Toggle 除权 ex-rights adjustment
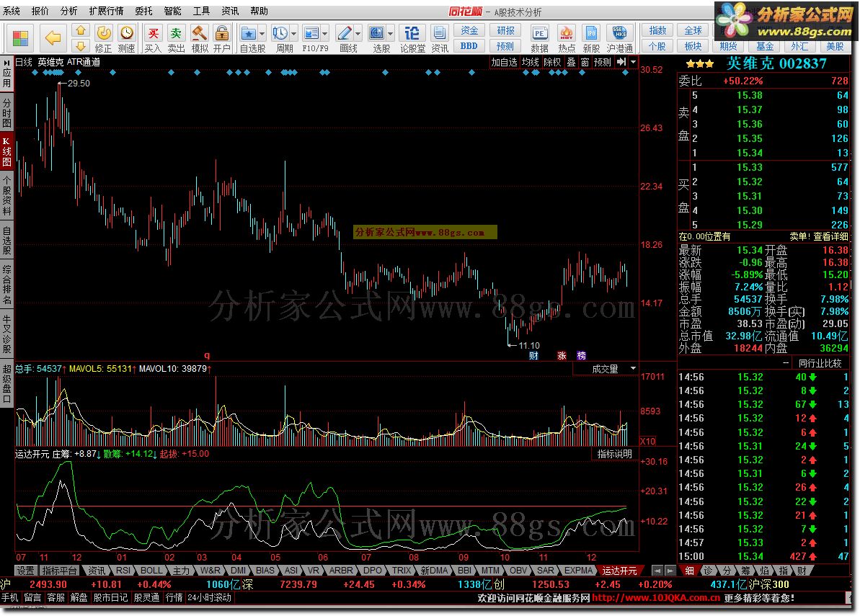This screenshot has width=860, height=616. click(552, 62)
